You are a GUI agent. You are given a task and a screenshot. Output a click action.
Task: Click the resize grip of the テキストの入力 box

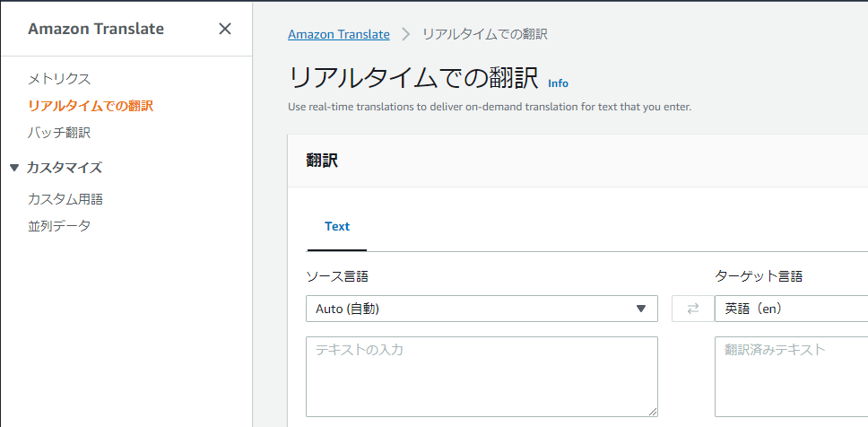coord(653,412)
